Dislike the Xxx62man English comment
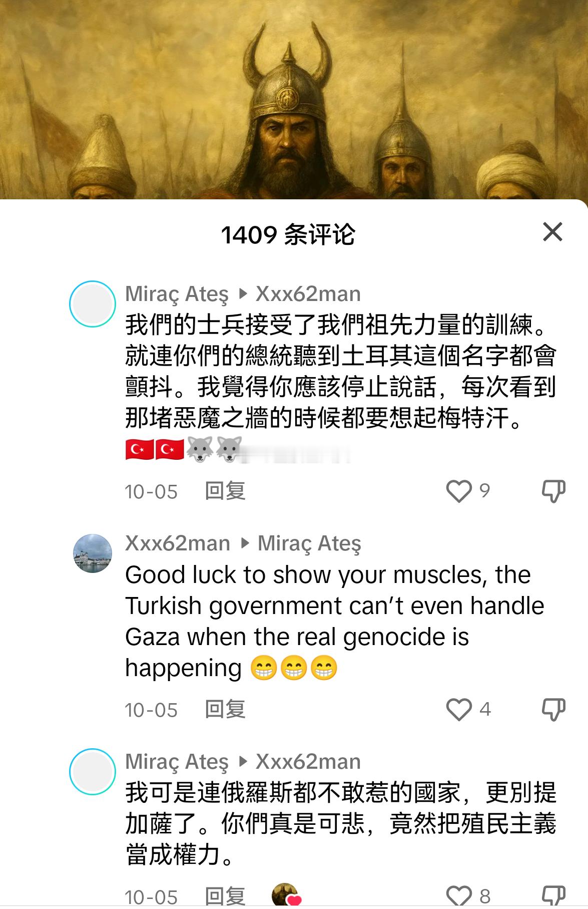 pyautogui.click(x=553, y=709)
